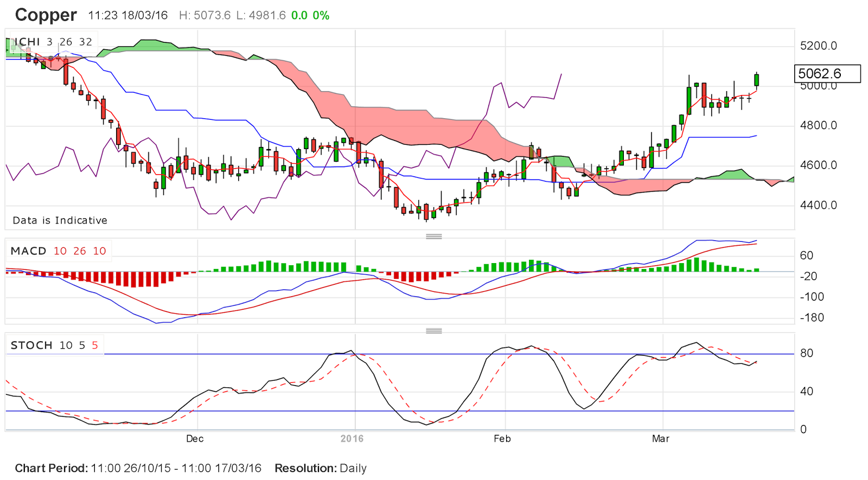Viewport: 868px width, 480px height.
Task: Click the MACD axis value 60
Action: click(x=807, y=255)
